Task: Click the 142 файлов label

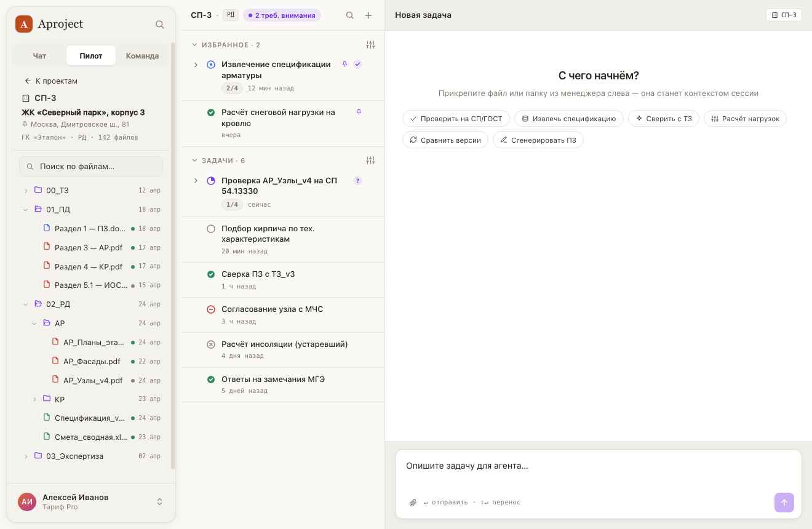Action: point(118,138)
